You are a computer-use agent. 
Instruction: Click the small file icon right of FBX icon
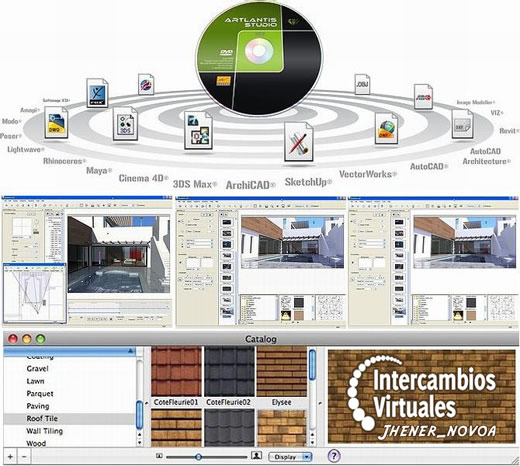(146, 84)
